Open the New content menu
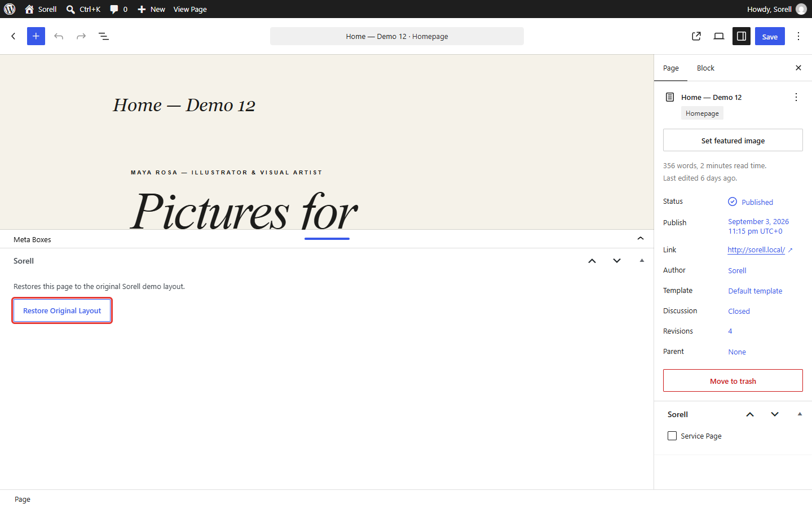The width and height of the screenshot is (812, 508). 152,9
